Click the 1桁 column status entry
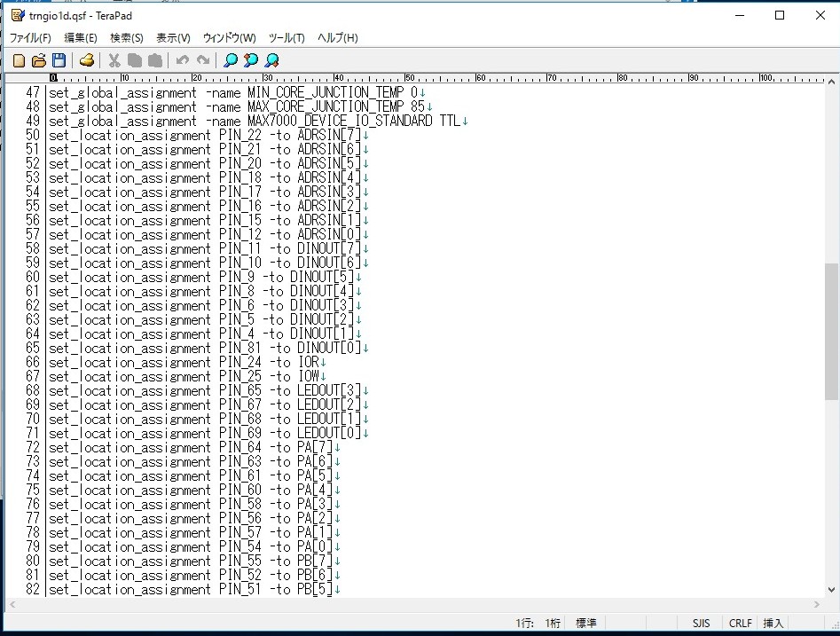The height and width of the screenshot is (636, 840). [x=553, y=624]
